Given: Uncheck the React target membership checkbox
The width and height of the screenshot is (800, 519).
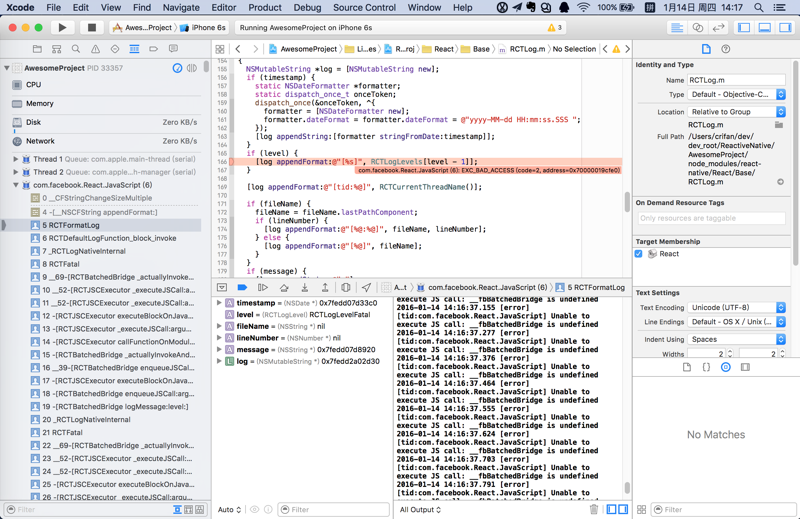Looking at the screenshot, I should point(639,254).
